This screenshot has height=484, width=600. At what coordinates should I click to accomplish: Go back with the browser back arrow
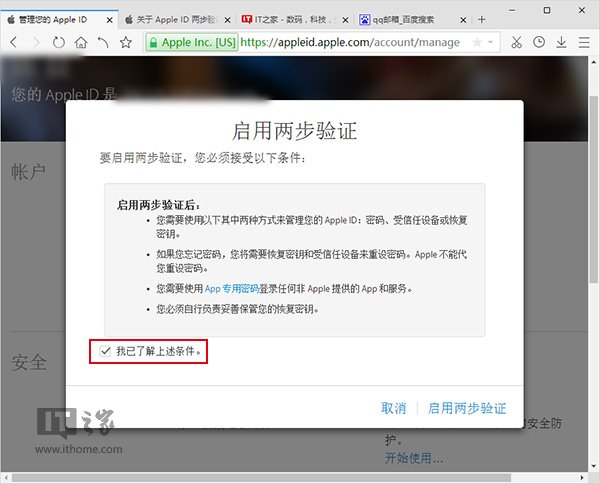13,42
